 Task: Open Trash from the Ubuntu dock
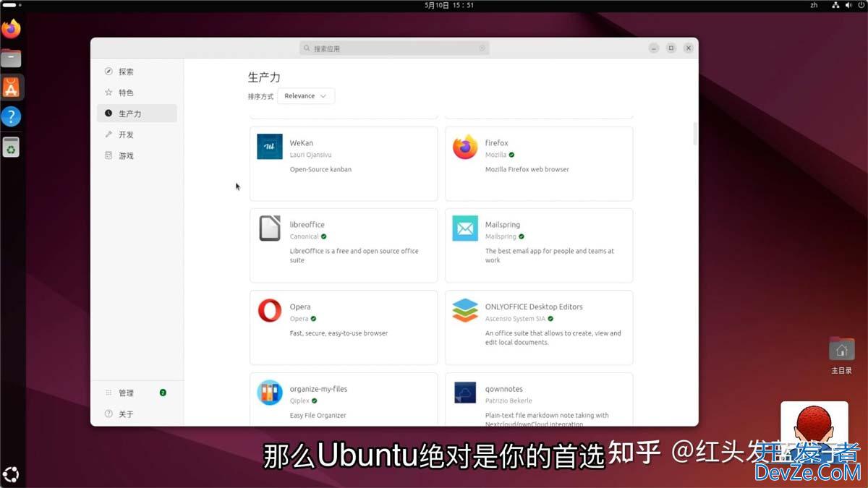11,147
